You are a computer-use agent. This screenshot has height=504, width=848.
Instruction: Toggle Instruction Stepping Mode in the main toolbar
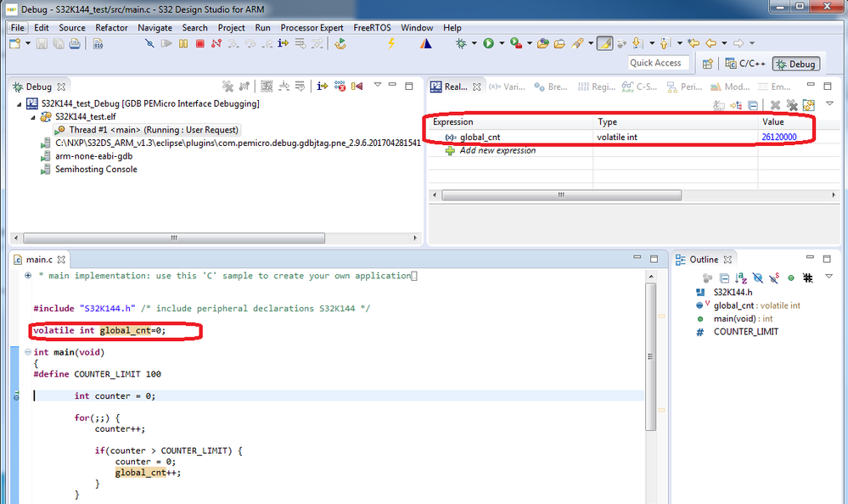coord(283,43)
